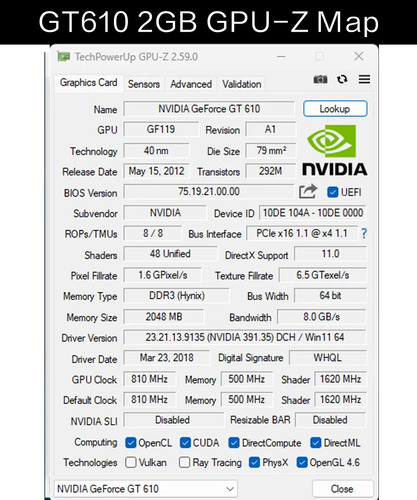Viewport: 417px width, 500px height.
Task: Click the Shaders field 48 Unified
Action: (170, 254)
